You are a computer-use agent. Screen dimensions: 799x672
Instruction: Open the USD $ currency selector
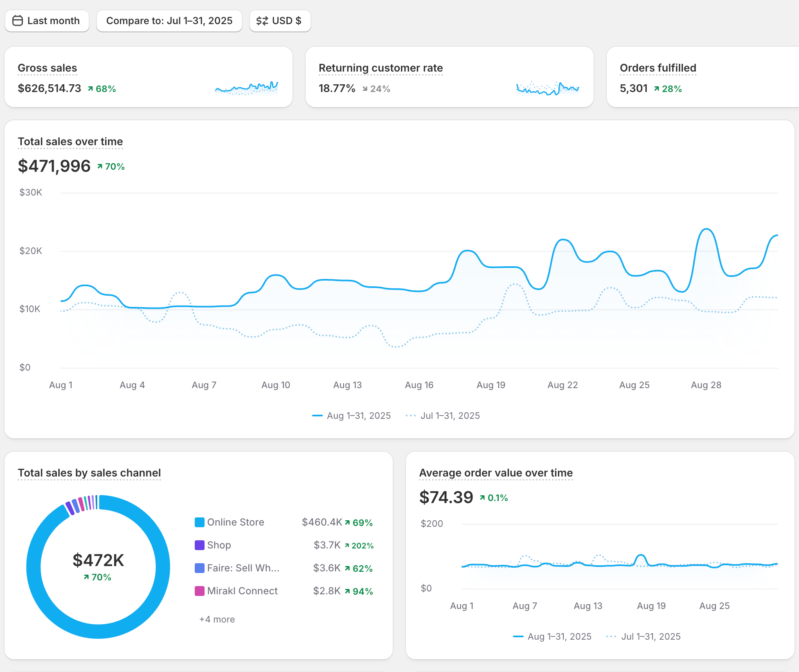point(280,21)
